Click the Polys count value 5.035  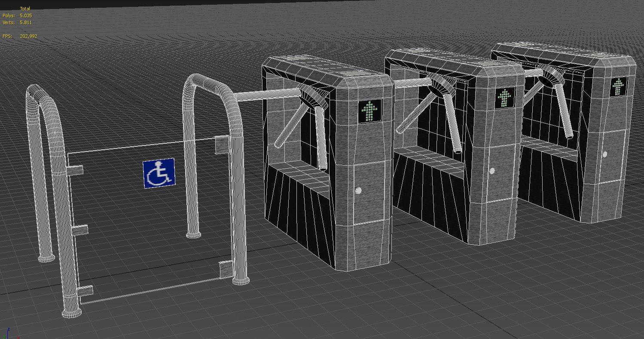point(26,15)
